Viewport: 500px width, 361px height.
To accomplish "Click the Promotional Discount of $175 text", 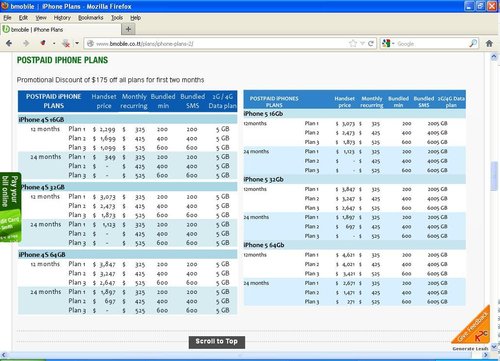I will (110, 80).
